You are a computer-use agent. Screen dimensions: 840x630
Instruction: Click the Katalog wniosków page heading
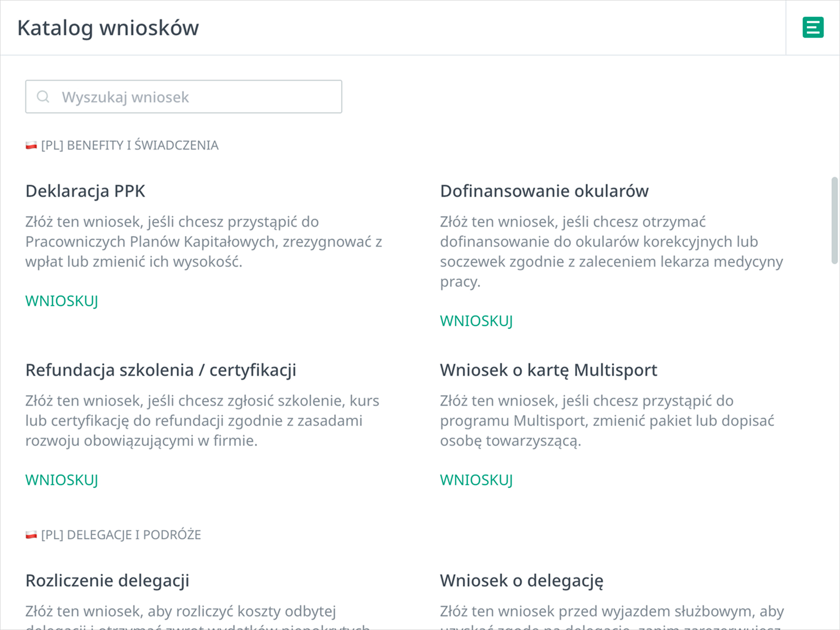tap(108, 28)
